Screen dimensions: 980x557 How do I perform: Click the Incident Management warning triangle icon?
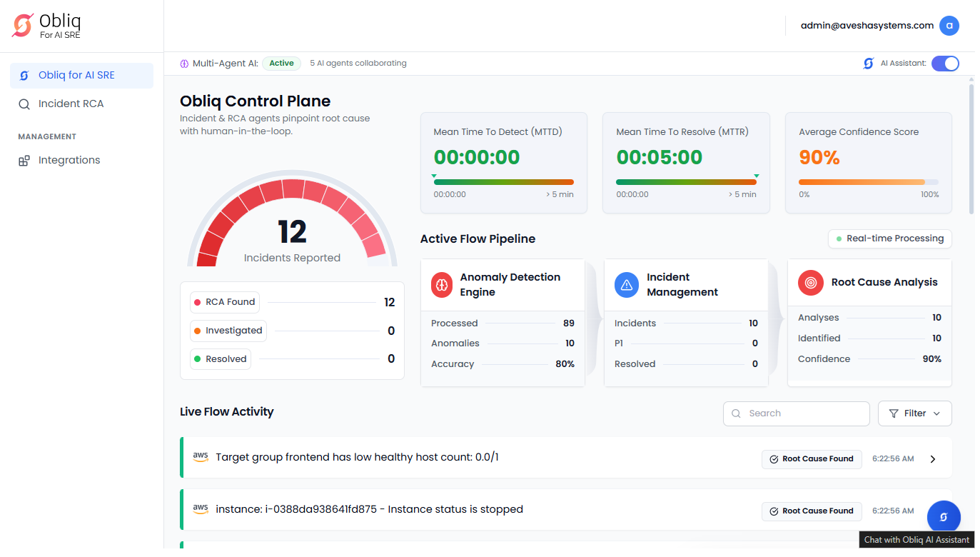pos(626,285)
